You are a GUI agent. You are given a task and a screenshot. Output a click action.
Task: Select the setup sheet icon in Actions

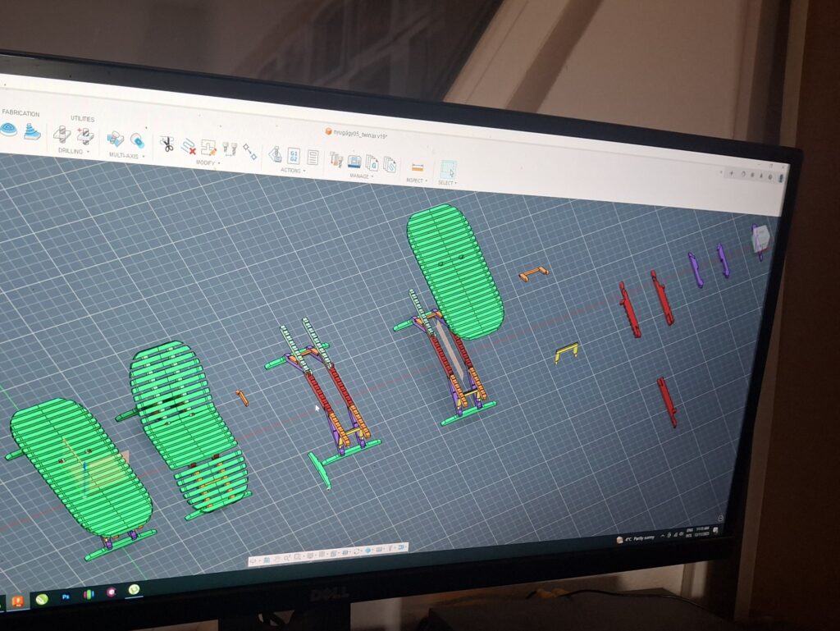coord(313,156)
